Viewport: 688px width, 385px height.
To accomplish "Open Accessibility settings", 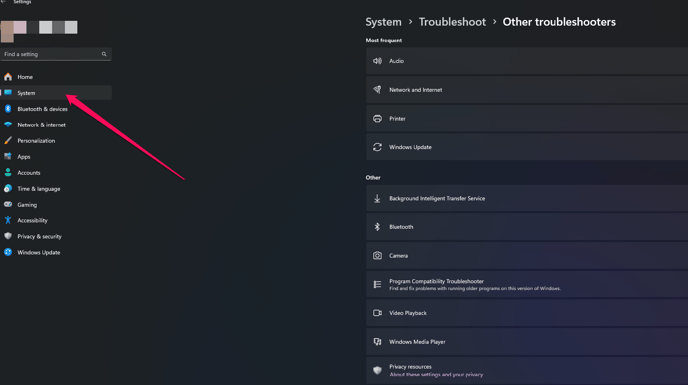I will (56, 220).
